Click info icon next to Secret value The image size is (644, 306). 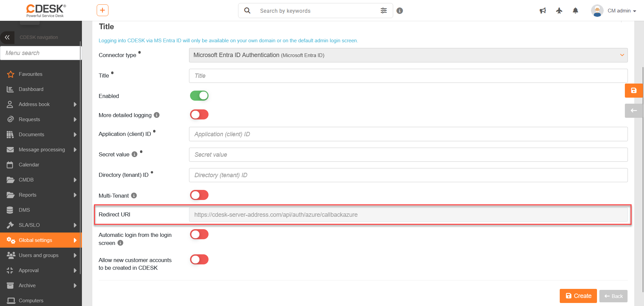pyautogui.click(x=134, y=154)
